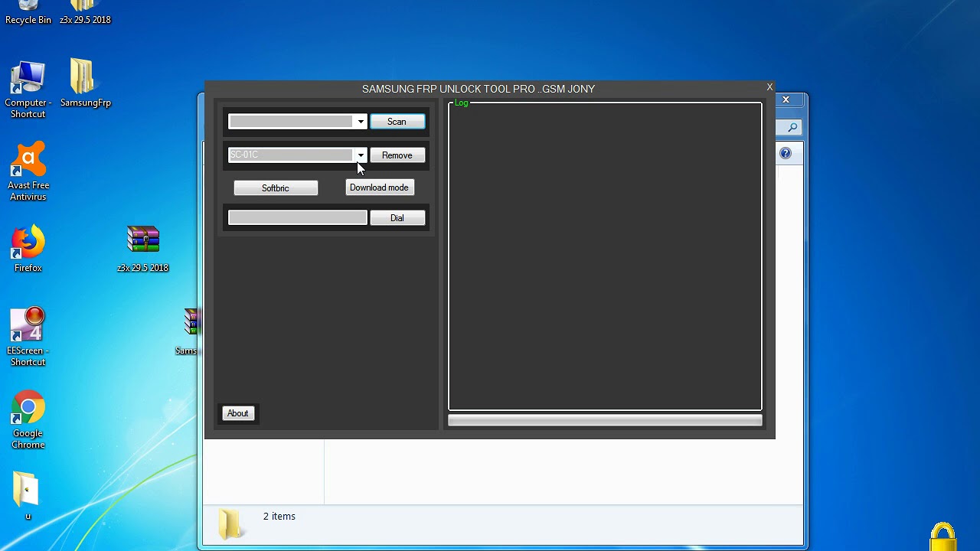The image size is (980, 551).
Task: Expand the SC-01C model dropdown arrow
Action: [361, 155]
